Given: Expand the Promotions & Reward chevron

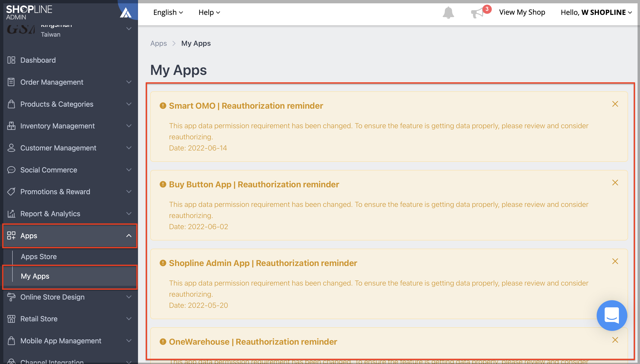Looking at the screenshot, I should 129,192.
